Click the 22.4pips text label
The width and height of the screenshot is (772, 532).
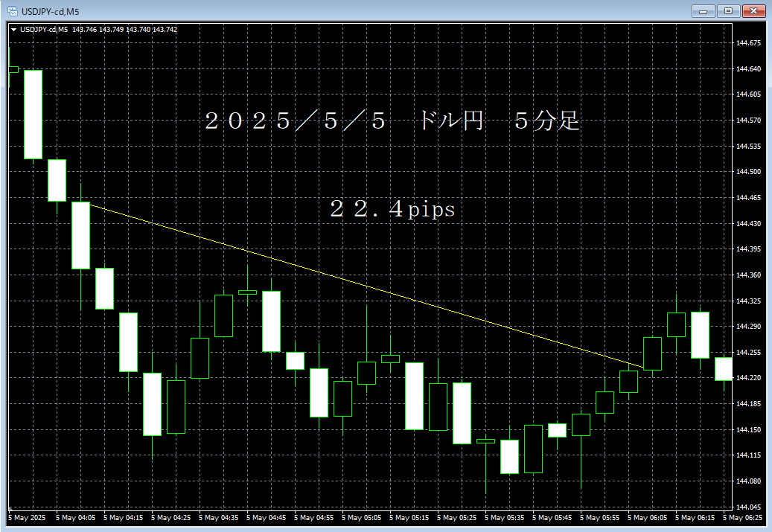(391, 210)
